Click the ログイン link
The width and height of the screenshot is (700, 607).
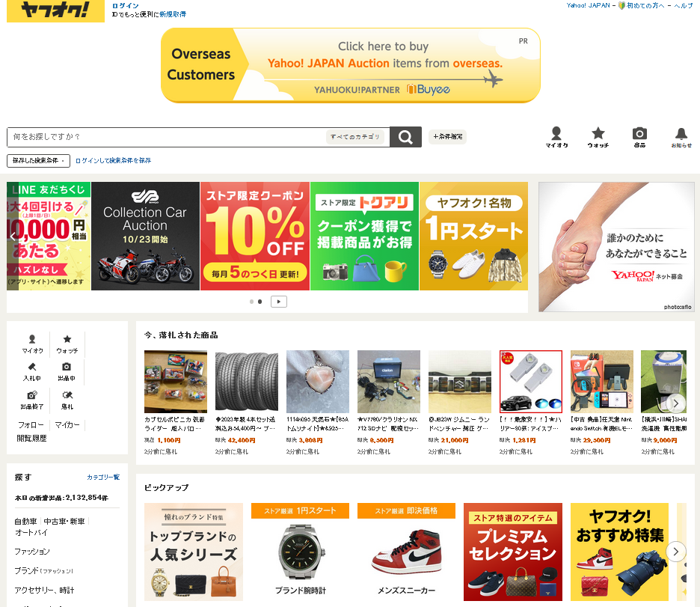coord(126,6)
